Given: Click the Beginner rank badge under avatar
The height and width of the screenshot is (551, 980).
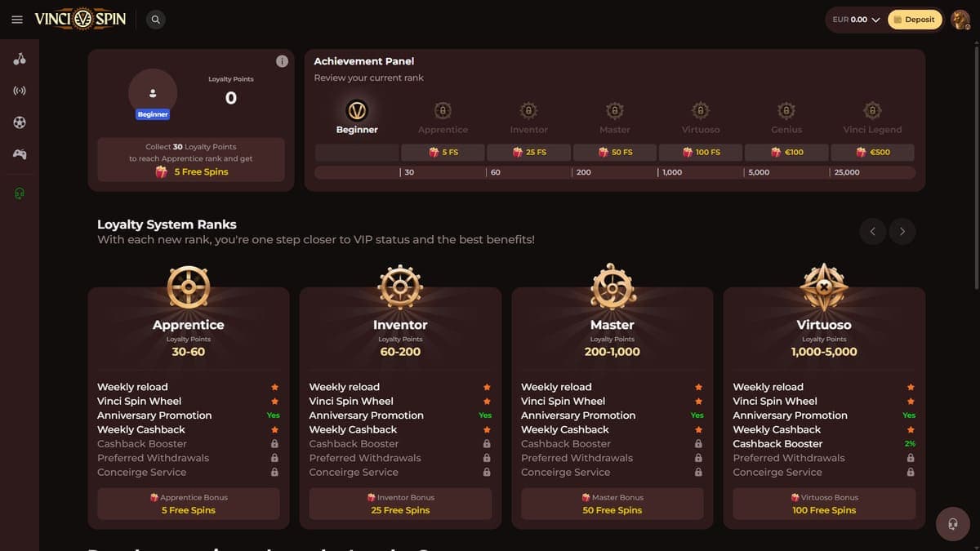Looking at the screenshot, I should coord(153,114).
